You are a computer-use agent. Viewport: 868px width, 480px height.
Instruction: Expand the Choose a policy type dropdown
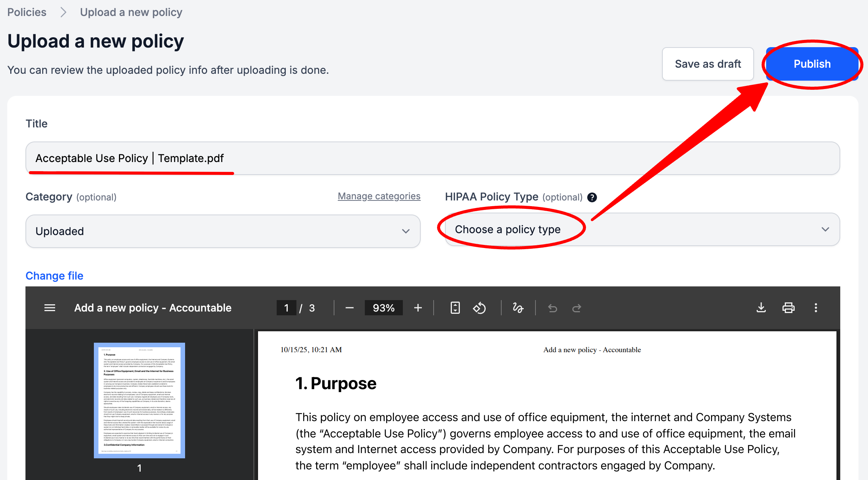coord(642,229)
